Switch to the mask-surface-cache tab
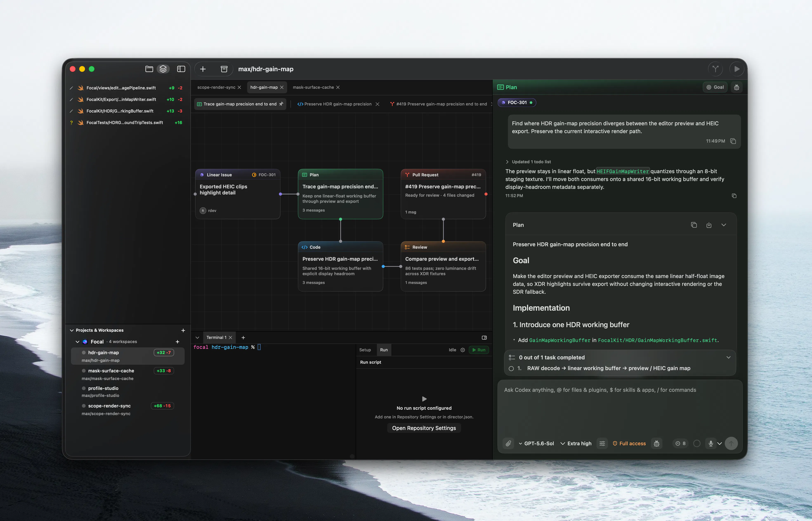Screen dimensions: 812x521 point(313,87)
